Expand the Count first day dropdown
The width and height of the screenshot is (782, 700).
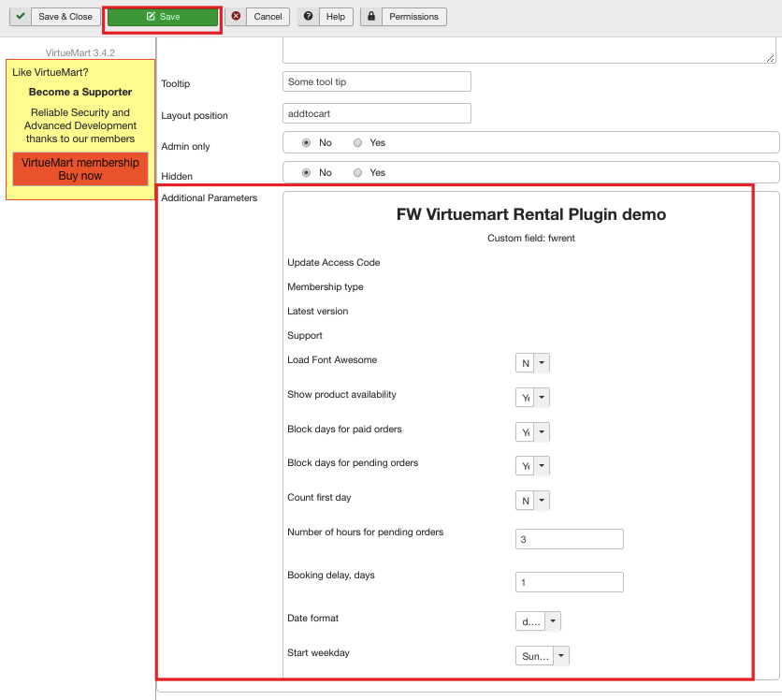coord(532,501)
